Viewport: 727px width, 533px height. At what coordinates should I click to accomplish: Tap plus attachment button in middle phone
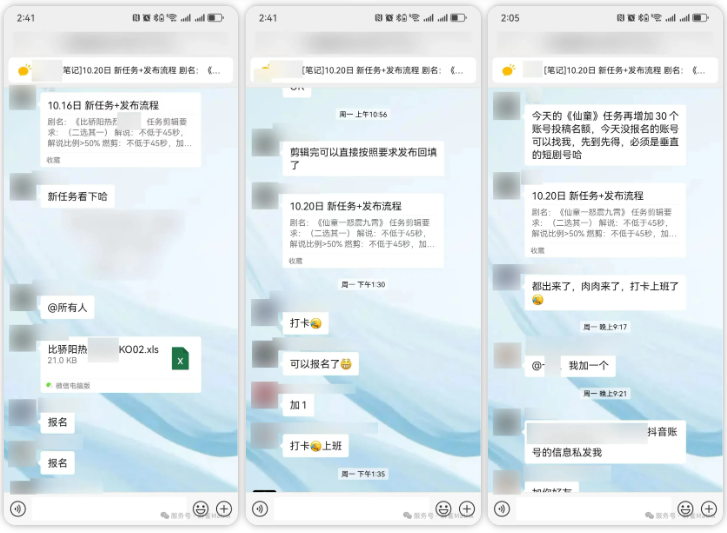(467, 508)
